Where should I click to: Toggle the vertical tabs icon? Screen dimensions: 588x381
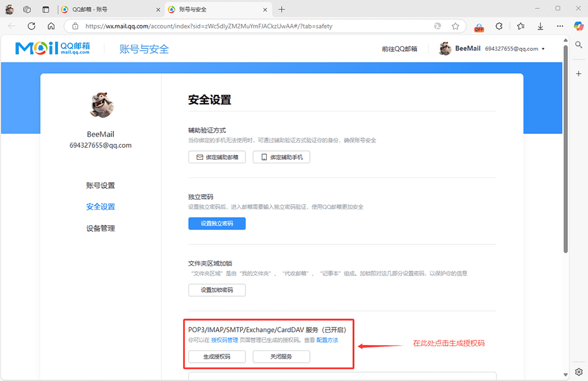click(45, 9)
